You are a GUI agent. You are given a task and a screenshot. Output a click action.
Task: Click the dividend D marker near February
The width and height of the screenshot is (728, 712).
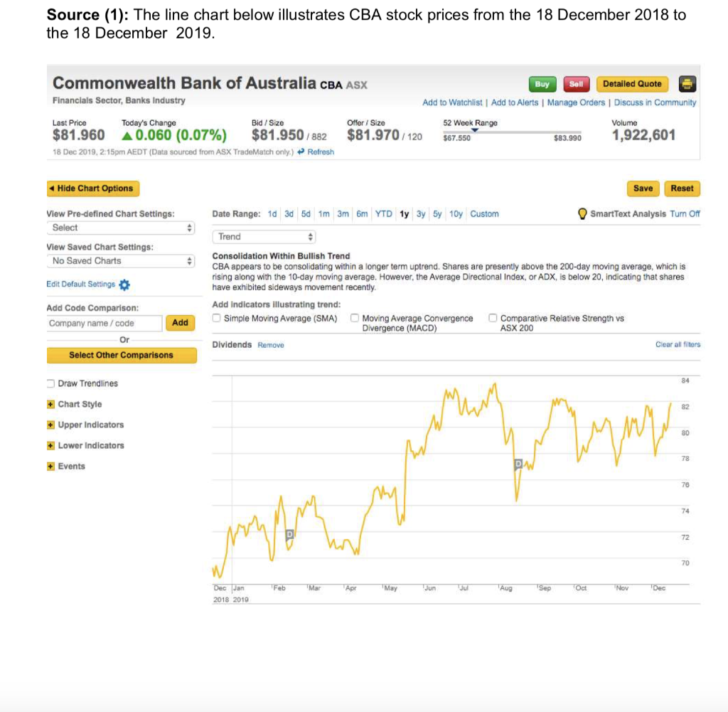pos(289,533)
